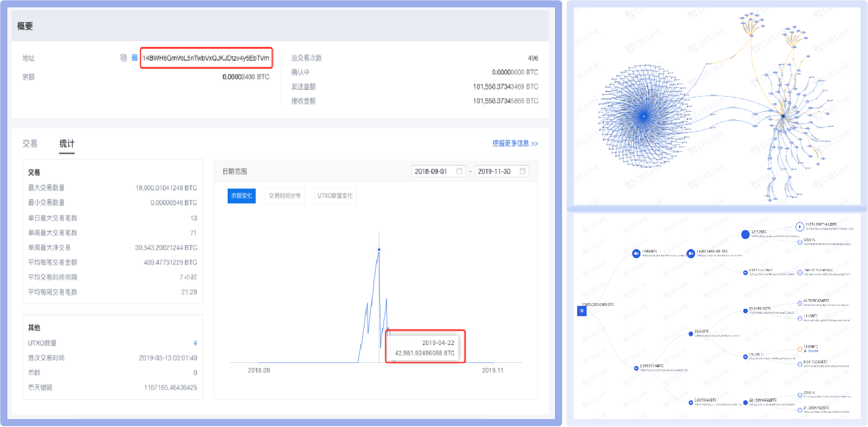Open the calendar icon for date 2018-09-01
Image resolution: width=868 pixels, height=427 pixels.
coord(460,171)
